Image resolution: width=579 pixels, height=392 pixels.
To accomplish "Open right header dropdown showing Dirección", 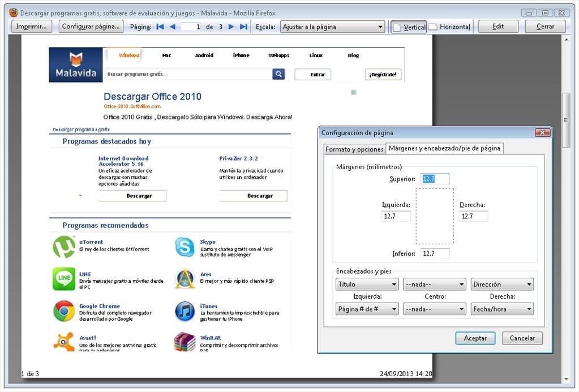I will (502, 284).
